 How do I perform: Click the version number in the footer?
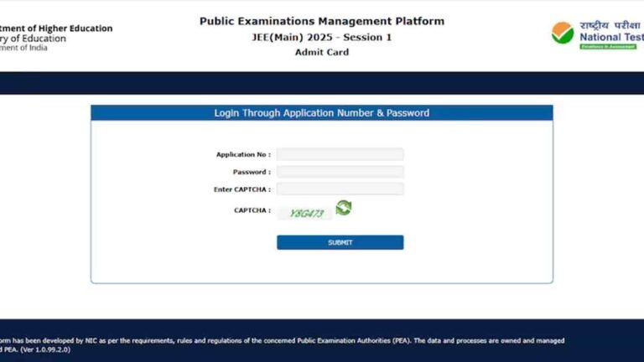pyautogui.click(x=48, y=349)
